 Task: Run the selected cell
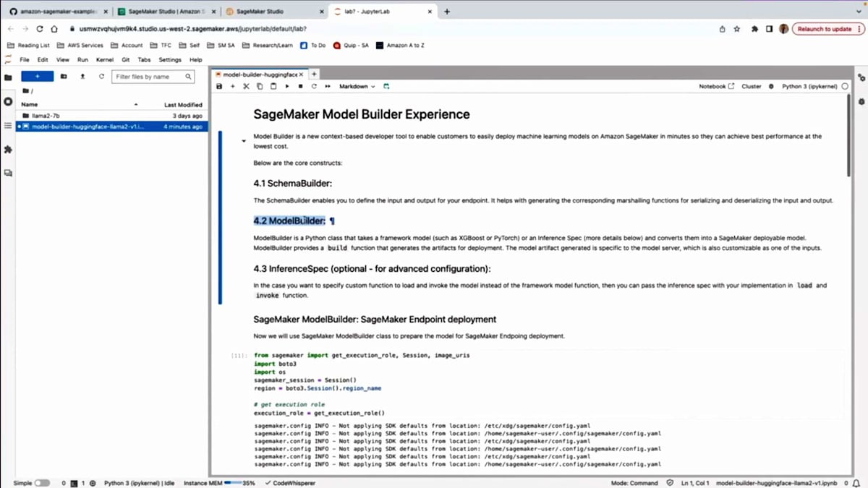(287, 86)
